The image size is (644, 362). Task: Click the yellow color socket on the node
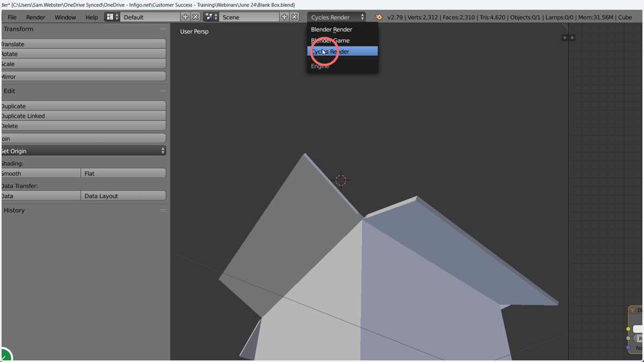pyautogui.click(x=628, y=329)
